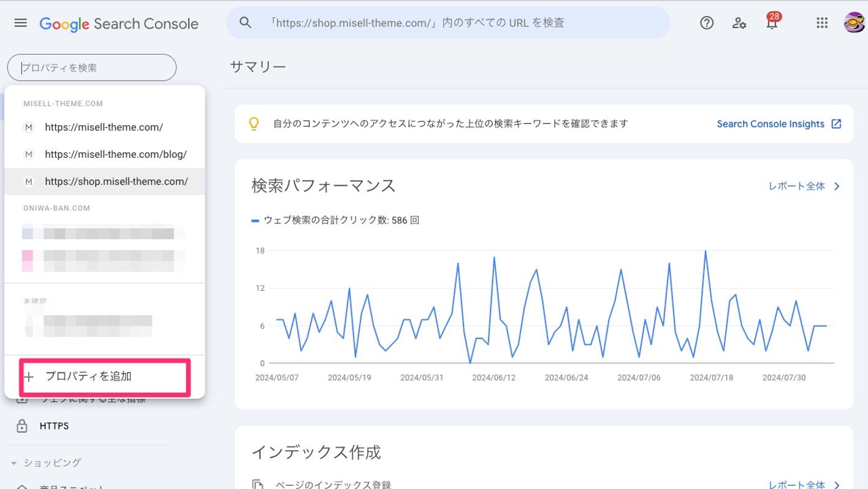Open the account profile avatar
This screenshot has height=489, width=868.
click(855, 23)
